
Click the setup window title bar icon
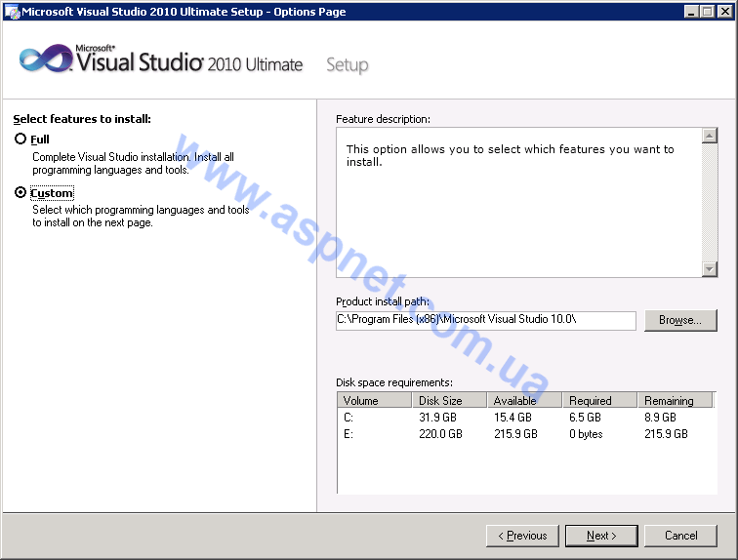[x=12, y=12]
